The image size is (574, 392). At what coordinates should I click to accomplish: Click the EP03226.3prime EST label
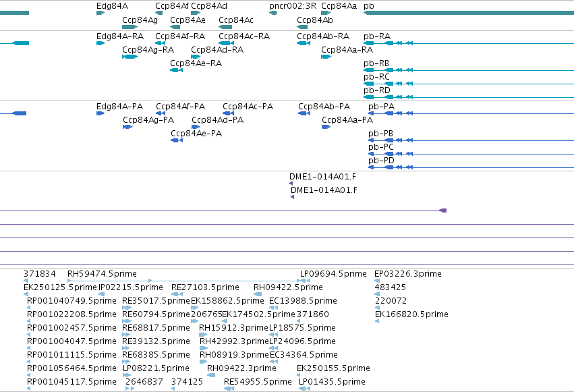408,274
